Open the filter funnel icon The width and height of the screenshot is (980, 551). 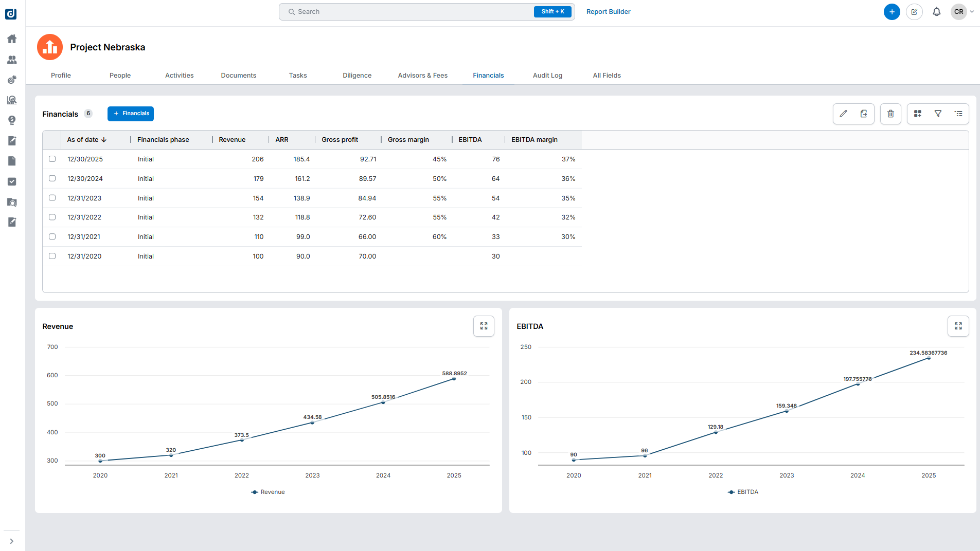click(x=938, y=114)
